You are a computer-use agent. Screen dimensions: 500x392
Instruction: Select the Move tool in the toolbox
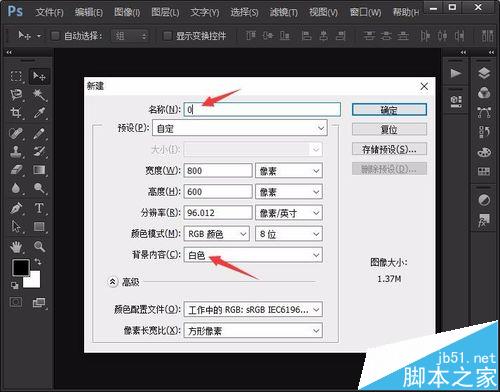pyautogui.click(x=39, y=76)
